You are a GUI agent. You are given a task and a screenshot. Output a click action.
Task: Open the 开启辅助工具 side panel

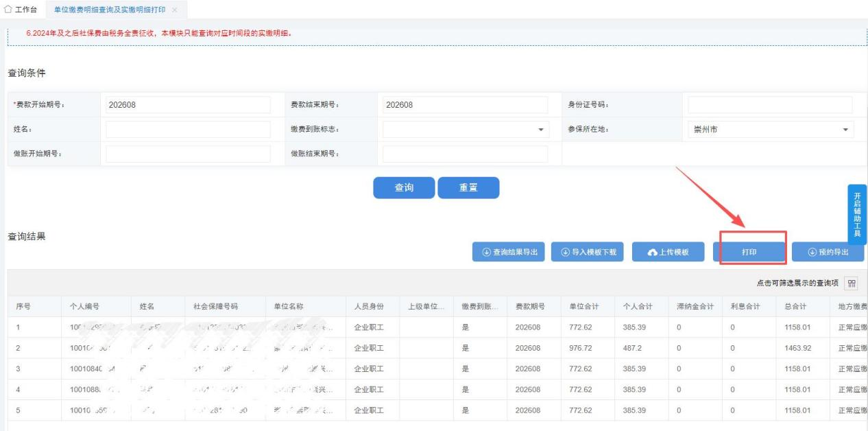click(x=857, y=214)
